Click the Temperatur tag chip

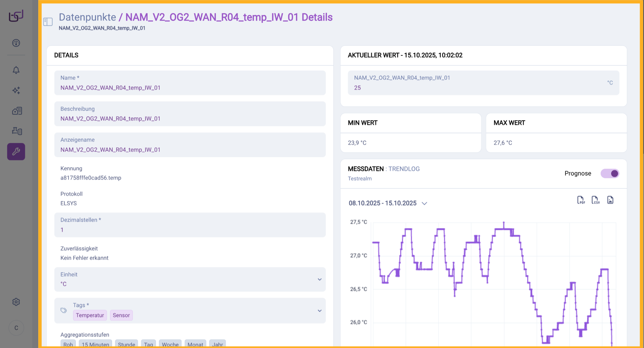pos(90,315)
